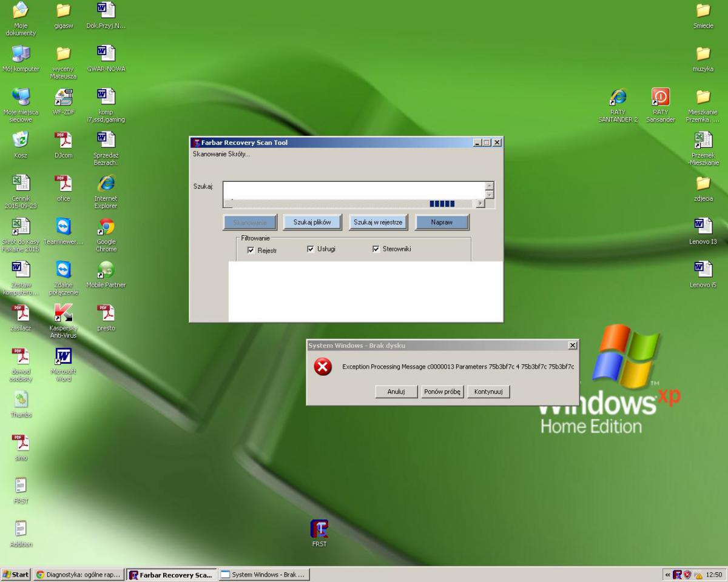Click the horizontal scroll right arrow in FRST
Image resolution: width=728 pixels, height=582 pixels.
tap(480, 204)
